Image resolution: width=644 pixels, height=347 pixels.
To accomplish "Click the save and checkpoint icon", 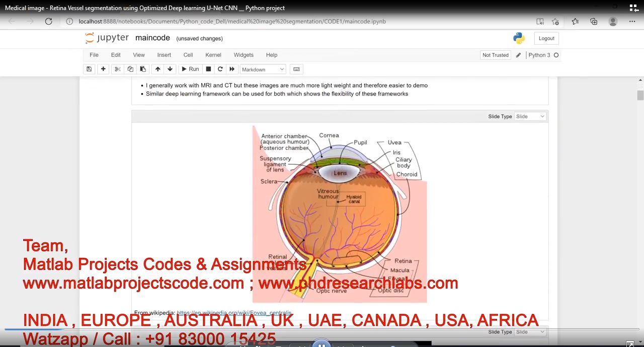I will [89, 69].
